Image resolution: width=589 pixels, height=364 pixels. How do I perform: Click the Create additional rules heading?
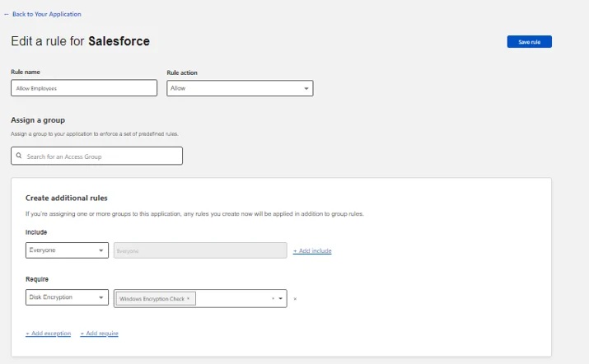pyautogui.click(x=67, y=198)
